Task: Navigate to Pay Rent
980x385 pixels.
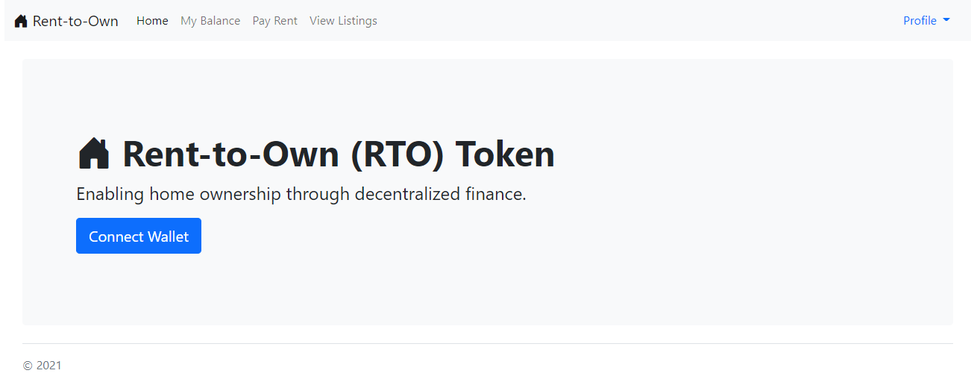Action: coord(274,21)
